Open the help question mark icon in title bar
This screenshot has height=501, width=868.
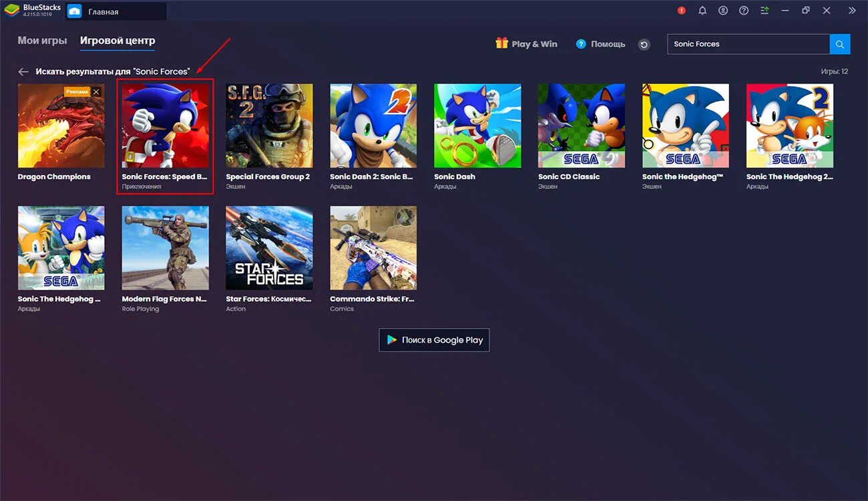pyautogui.click(x=744, y=11)
